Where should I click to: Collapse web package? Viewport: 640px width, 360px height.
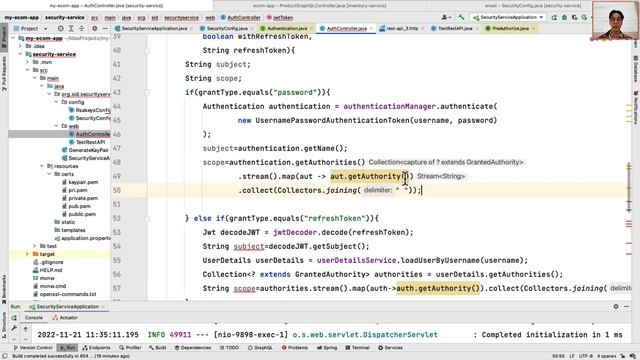click(56, 126)
